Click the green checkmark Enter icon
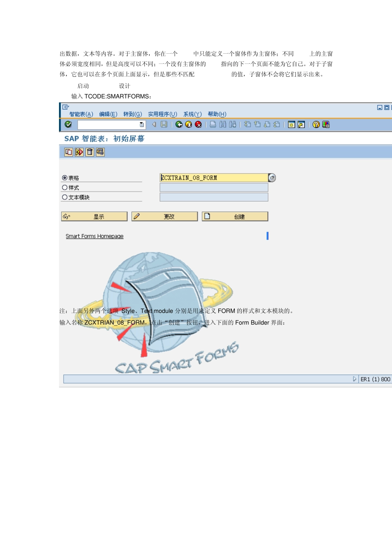 pyautogui.click(x=68, y=124)
